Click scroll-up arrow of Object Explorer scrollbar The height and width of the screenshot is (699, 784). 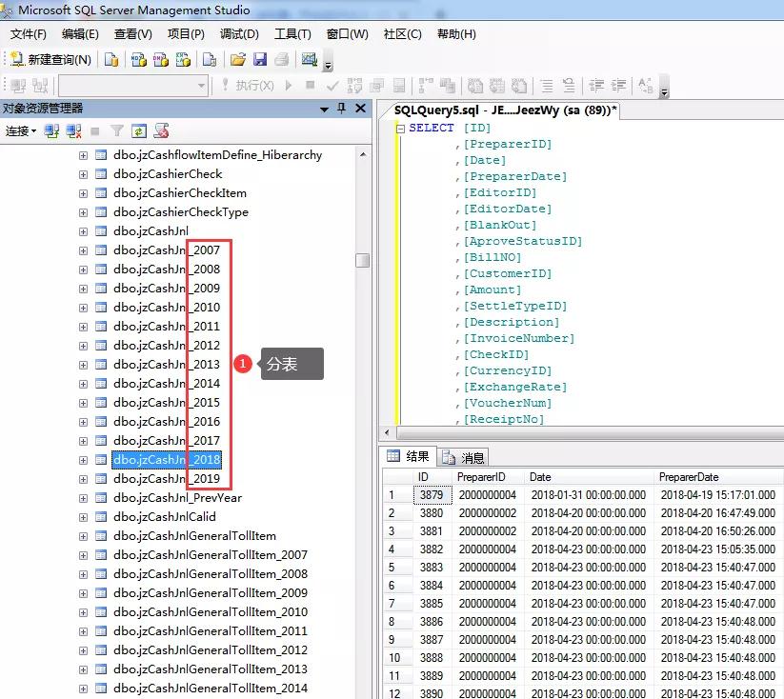pos(363,154)
